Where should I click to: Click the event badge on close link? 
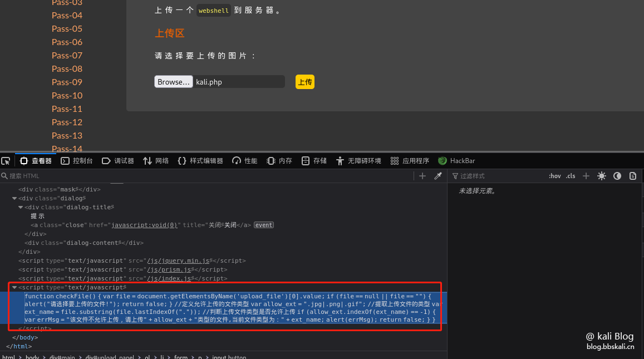[x=264, y=225]
